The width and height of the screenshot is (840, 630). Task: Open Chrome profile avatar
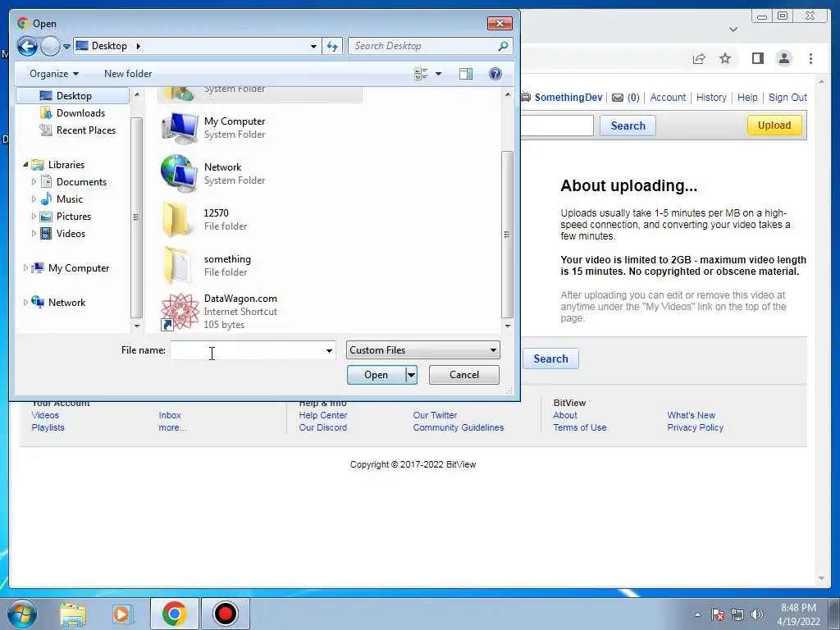(784, 58)
